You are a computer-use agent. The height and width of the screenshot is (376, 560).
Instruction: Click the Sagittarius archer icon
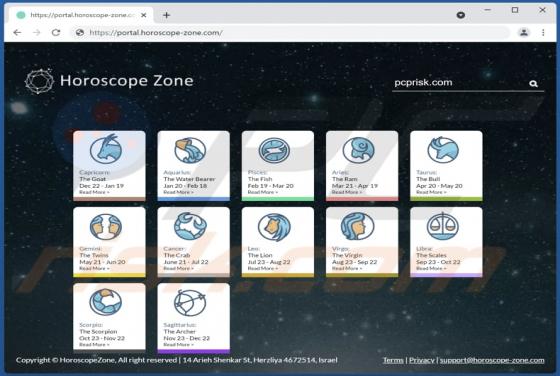click(x=190, y=303)
